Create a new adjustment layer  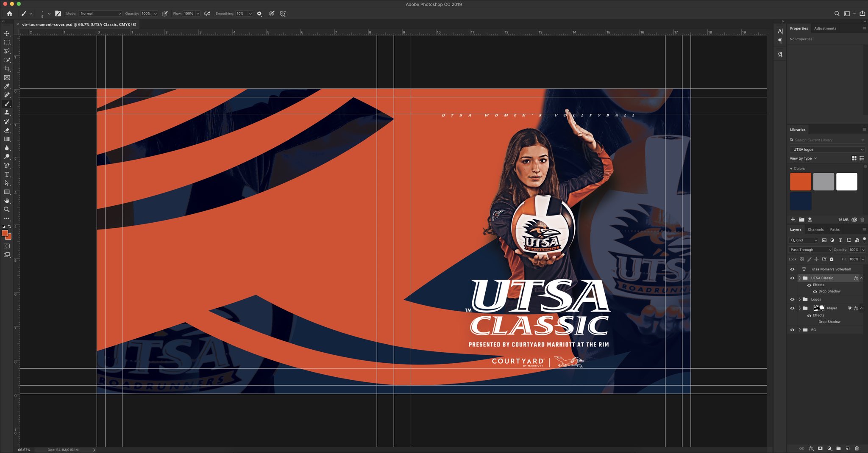pos(829,448)
